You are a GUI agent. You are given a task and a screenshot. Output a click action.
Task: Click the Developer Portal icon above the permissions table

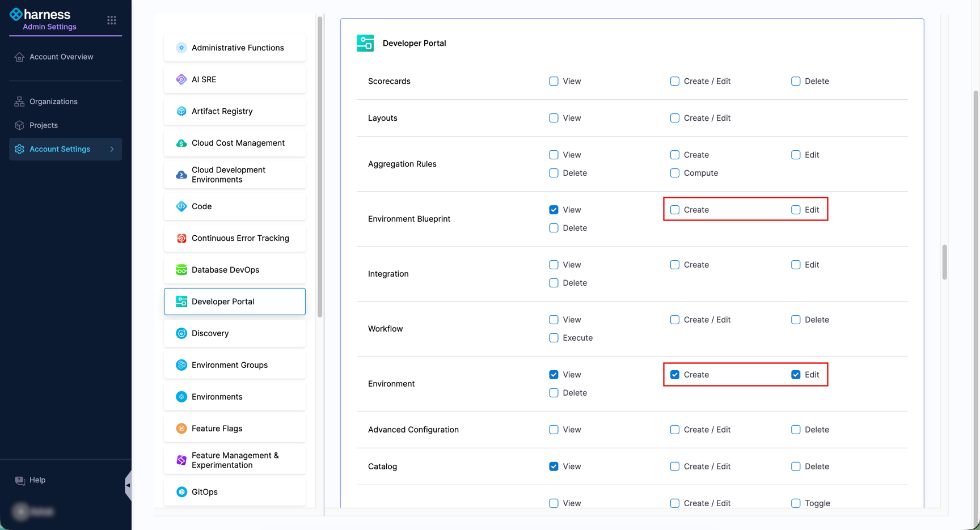click(x=365, y=43)
